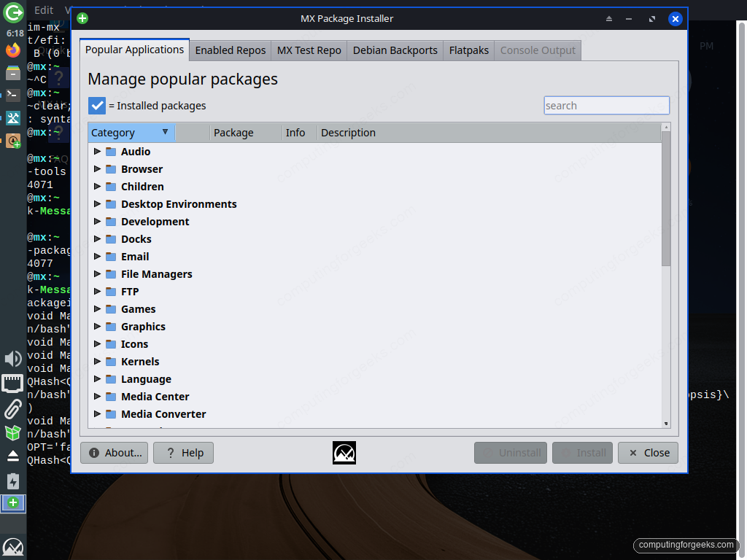
Task: Open the MX Test Repo tab
Action: [309, 50]
